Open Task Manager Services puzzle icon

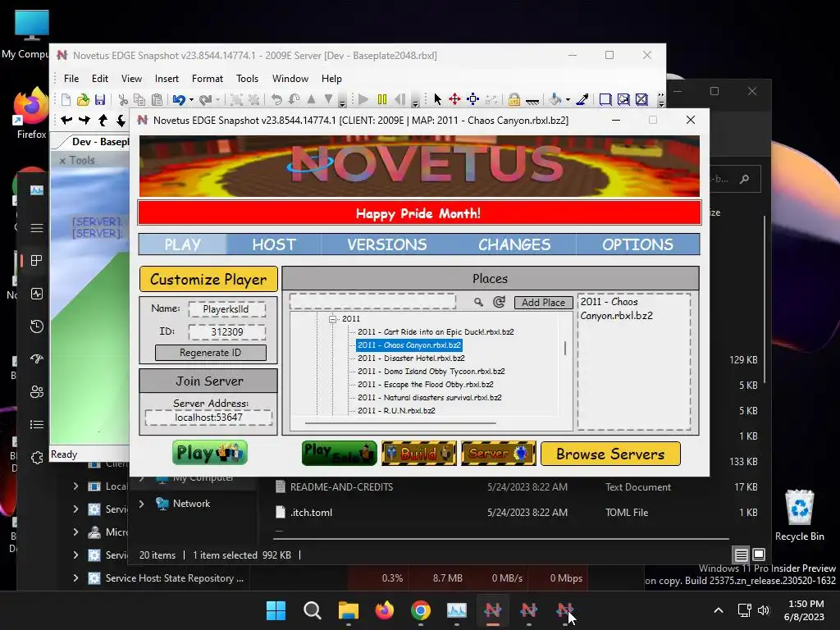[36, 458]
